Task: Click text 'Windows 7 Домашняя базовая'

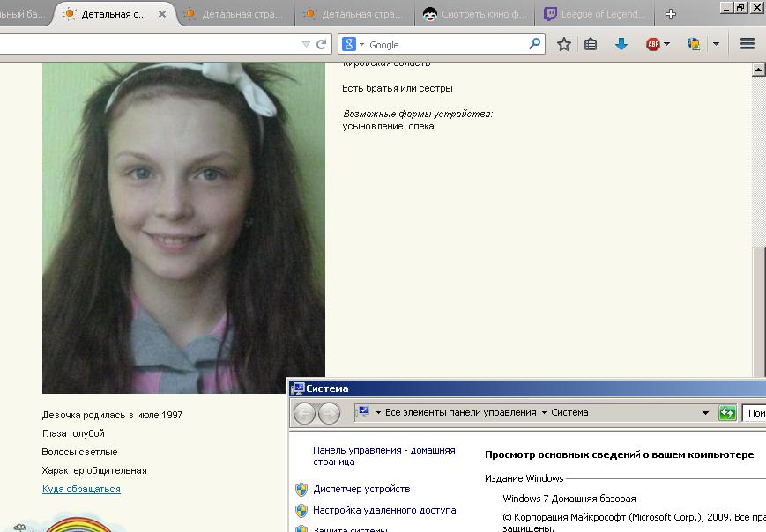Action: click(569, 499)
